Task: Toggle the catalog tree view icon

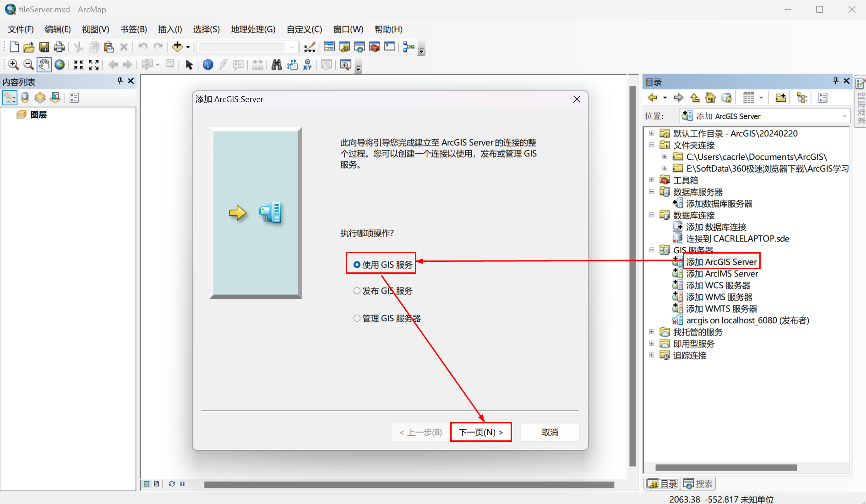Action: click(x=802, y=98)
